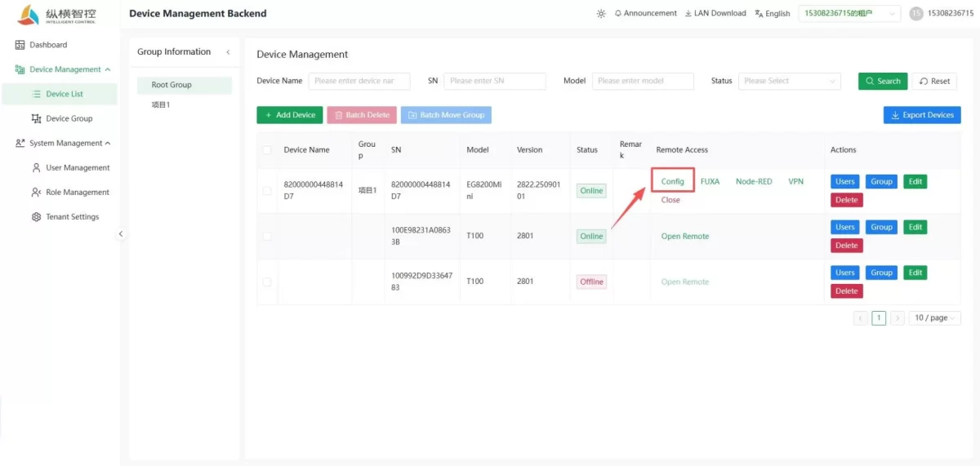Open the Announcement bell
The image size is (980, 466).
click(x=645, y=13)
